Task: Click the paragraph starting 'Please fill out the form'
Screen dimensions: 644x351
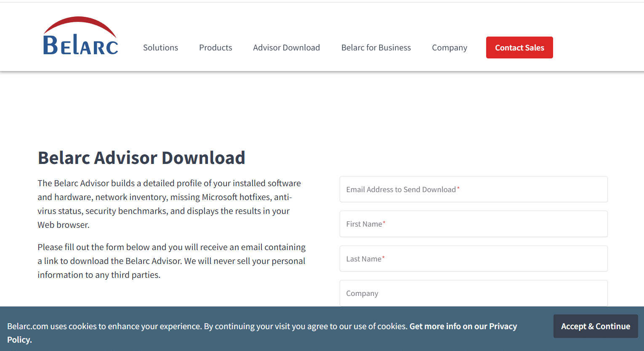Action: click(x=172, y=261)
